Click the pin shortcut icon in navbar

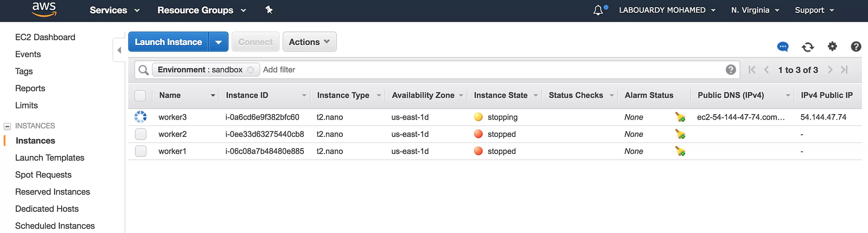269,10
